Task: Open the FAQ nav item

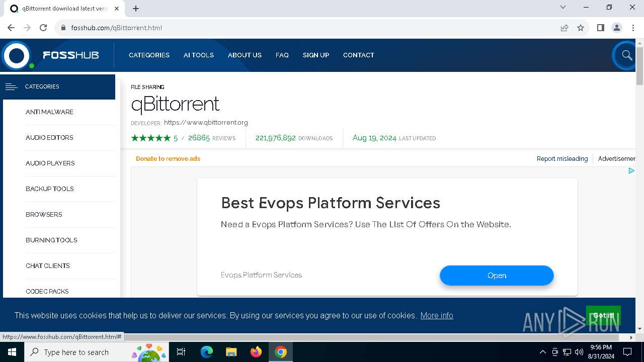Action: 282,55
